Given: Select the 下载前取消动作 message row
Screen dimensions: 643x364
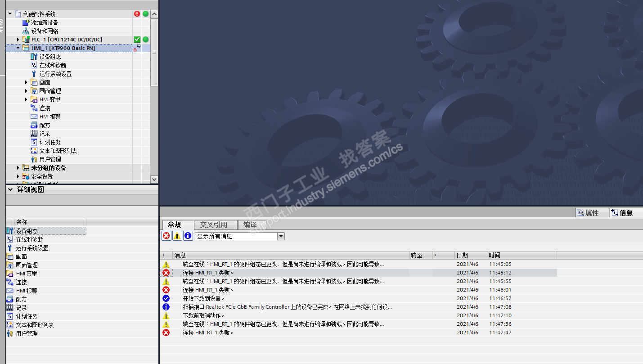Looking at the screenshot, I should [x=359, y=315].
